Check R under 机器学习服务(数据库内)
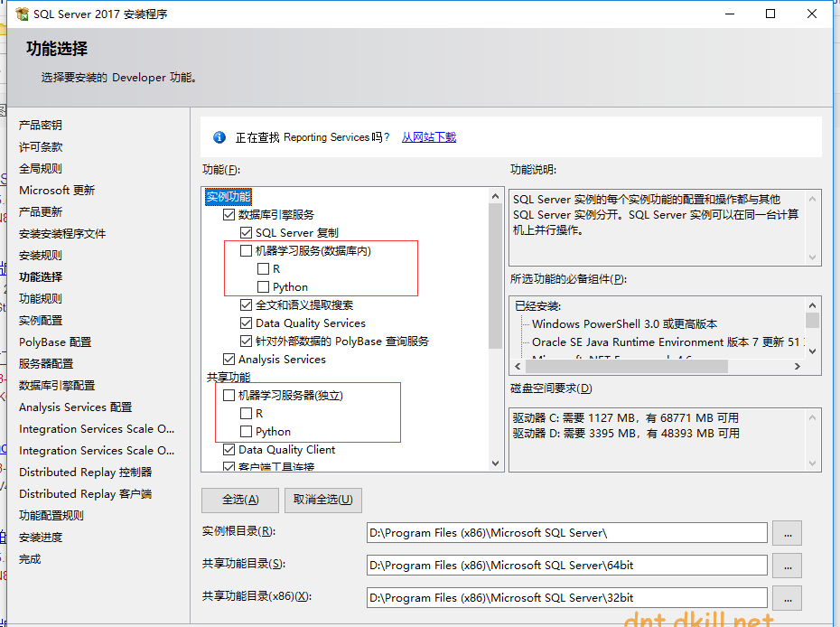Screen dimensions: 840x627 click(263, 269)
